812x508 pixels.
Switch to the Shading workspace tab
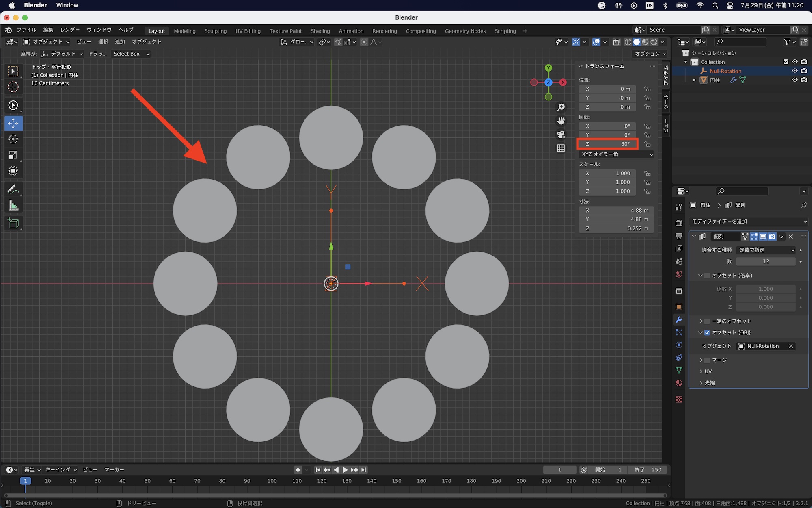(320, 31)
